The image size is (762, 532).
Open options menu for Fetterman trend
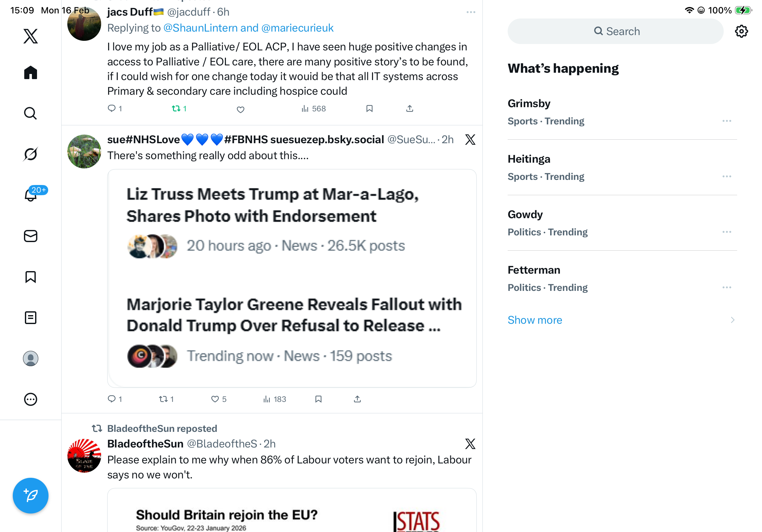pyautogui.click(x=727, y=288)
